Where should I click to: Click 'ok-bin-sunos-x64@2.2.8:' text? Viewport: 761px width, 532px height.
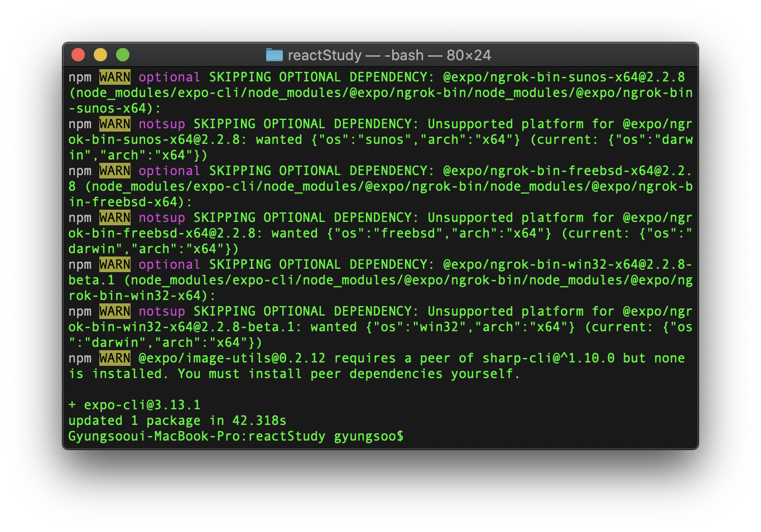point(158,139)
